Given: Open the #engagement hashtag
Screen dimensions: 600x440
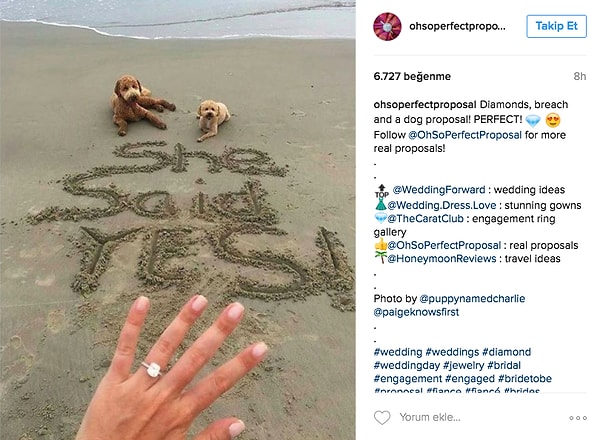Looking at the screenshot, I should (408, 379).
